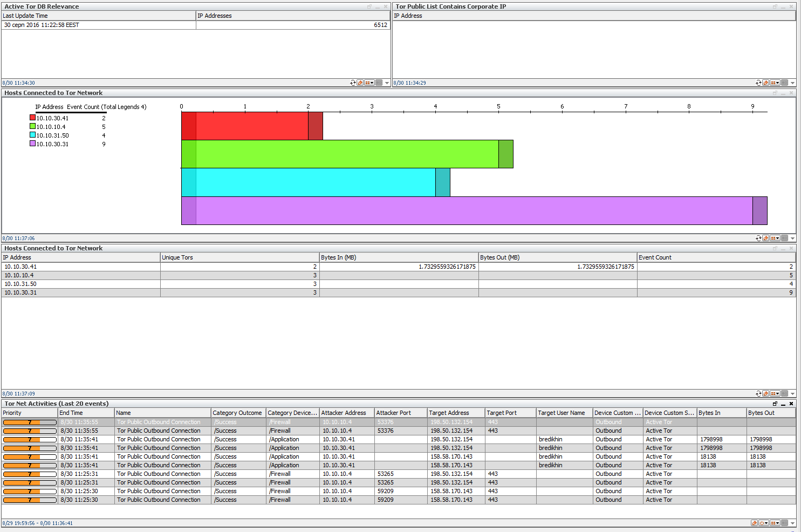801x532 pixels.
Task: Sort by Attacker Address column header
Action: tap(346, 413)
